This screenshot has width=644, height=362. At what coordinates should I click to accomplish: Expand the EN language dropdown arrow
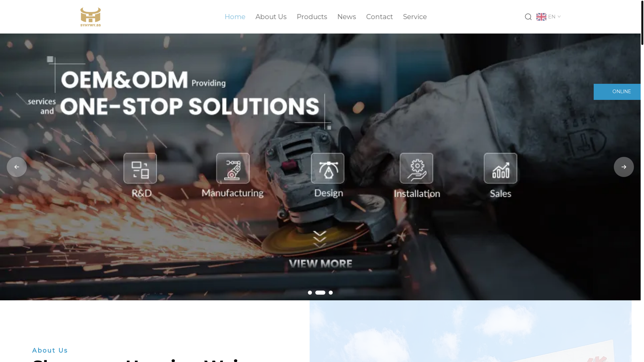pos(559,17)
